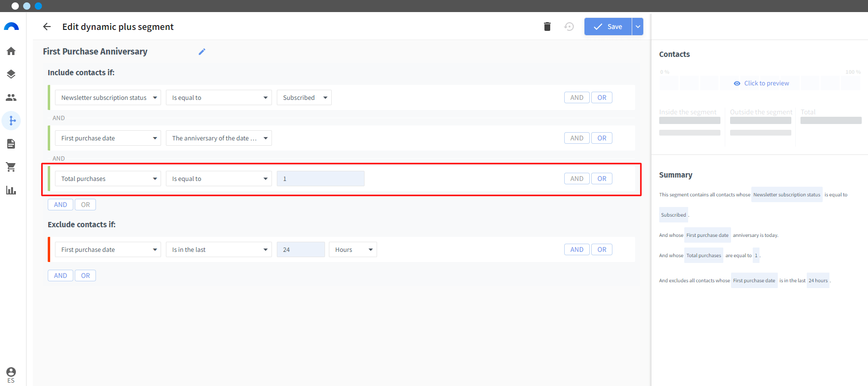Open the contacts people icon in sidebar

point(11,97)
